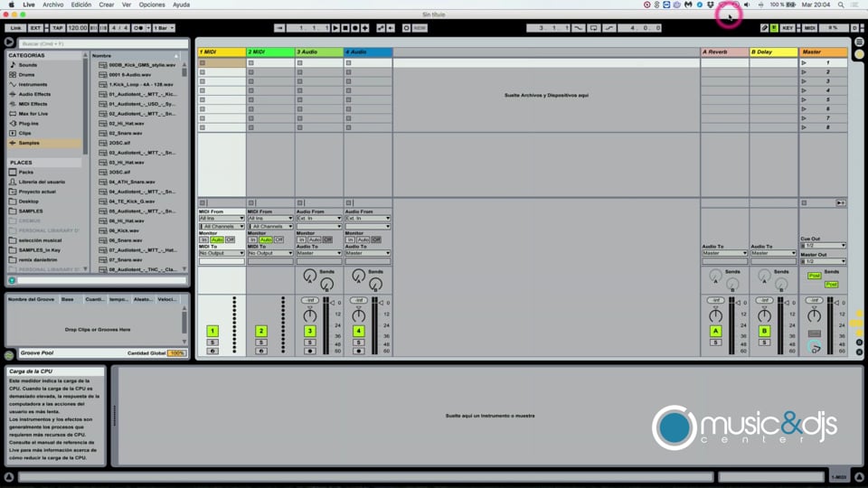Solo track 2 with its S button
Screen dimensions: 868x488
(261, 343)
